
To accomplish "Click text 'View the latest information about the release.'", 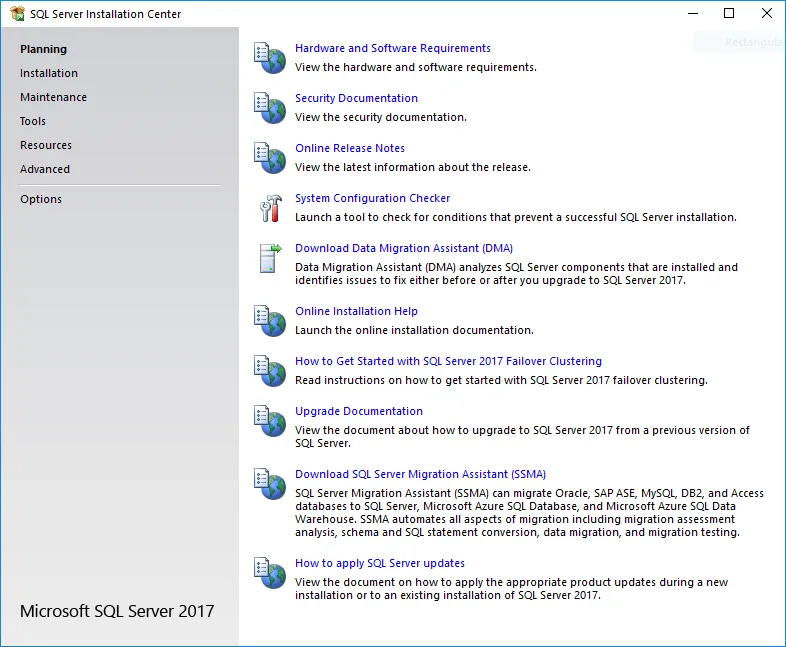I will pyautogui.click(x=413, y=167).
